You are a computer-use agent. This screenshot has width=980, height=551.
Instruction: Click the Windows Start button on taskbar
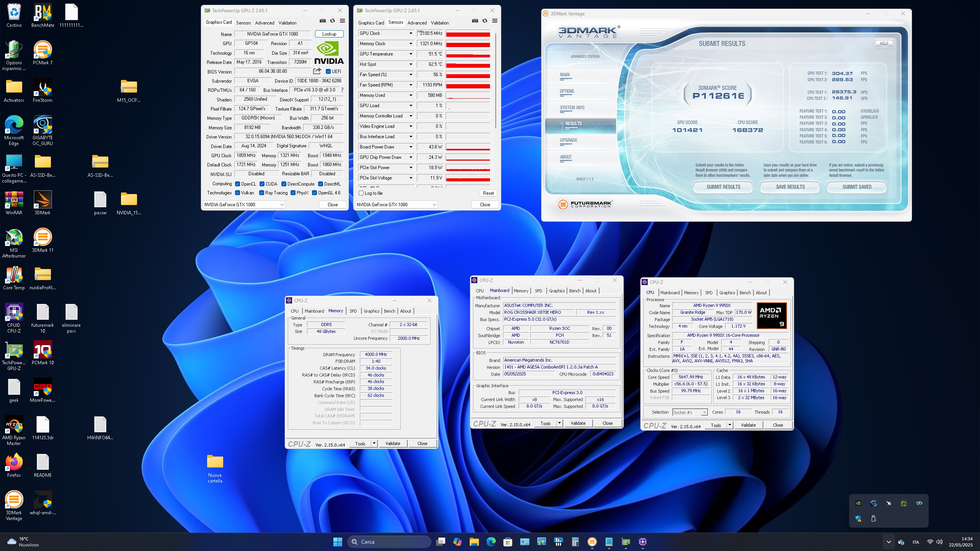tap(338, 542)
